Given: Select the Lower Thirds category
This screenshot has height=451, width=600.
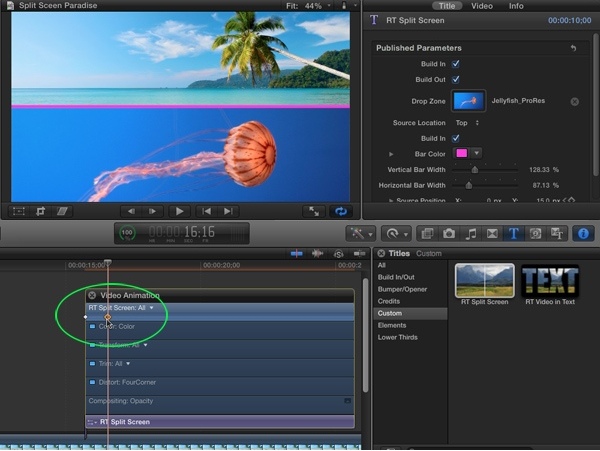Looking at the screenshot, I should click(x=396, y=337).
